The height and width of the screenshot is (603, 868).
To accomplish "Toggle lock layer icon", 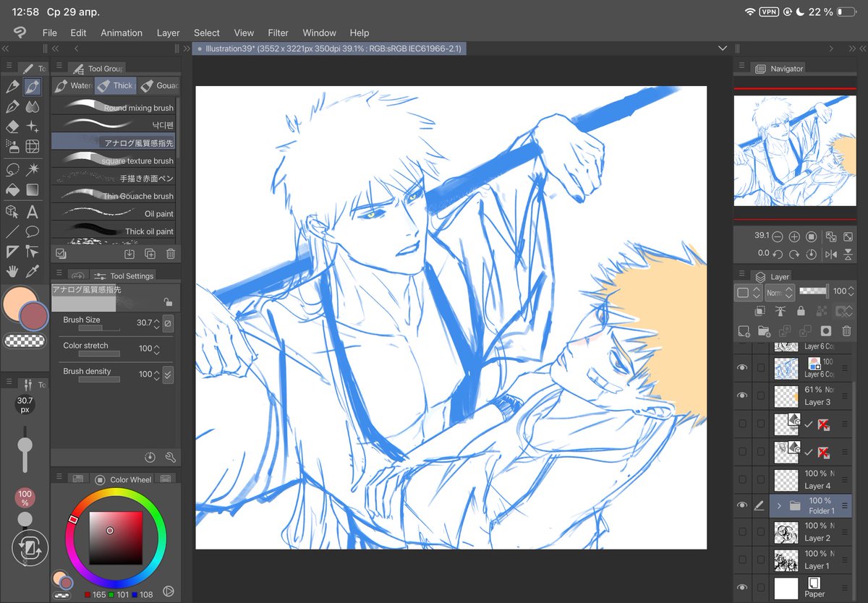I will [801, 311].
